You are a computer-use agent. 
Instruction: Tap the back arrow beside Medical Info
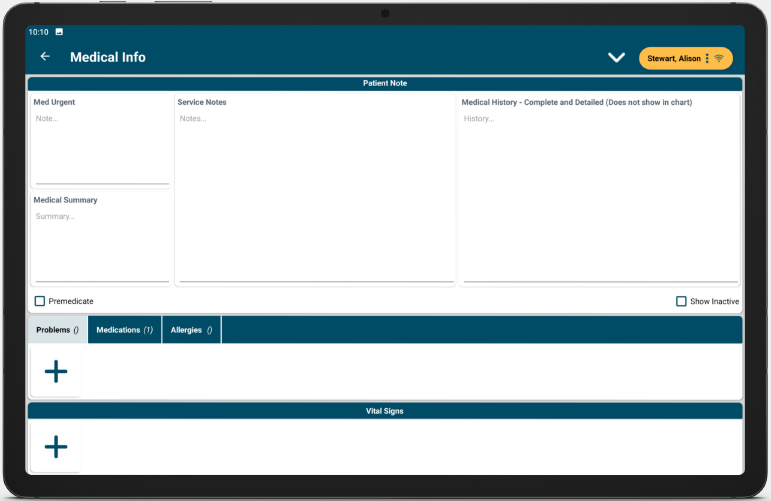[45, 57]
